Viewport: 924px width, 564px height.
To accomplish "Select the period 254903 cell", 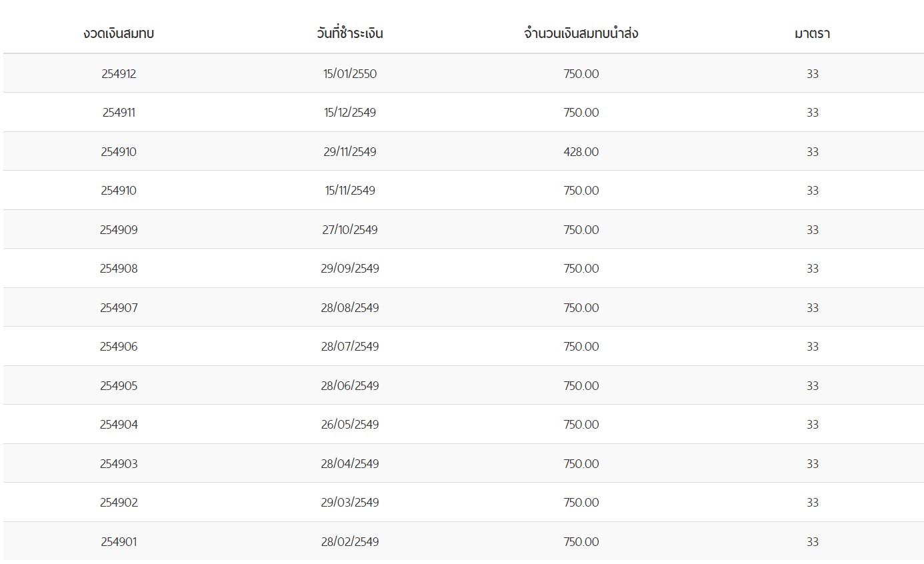I will (x=119, y=464).
